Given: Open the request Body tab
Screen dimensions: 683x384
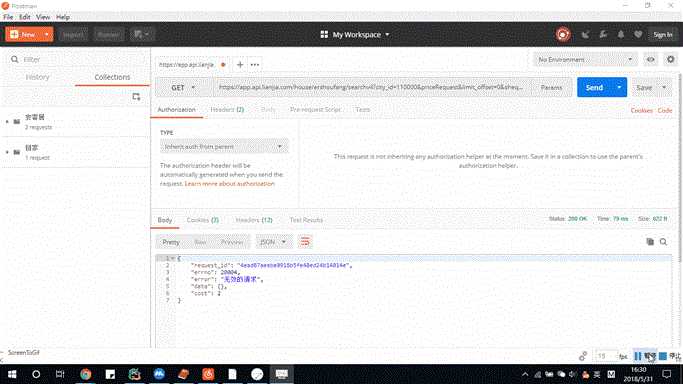Looking at the screenshot, I should (x=268, y=110).
